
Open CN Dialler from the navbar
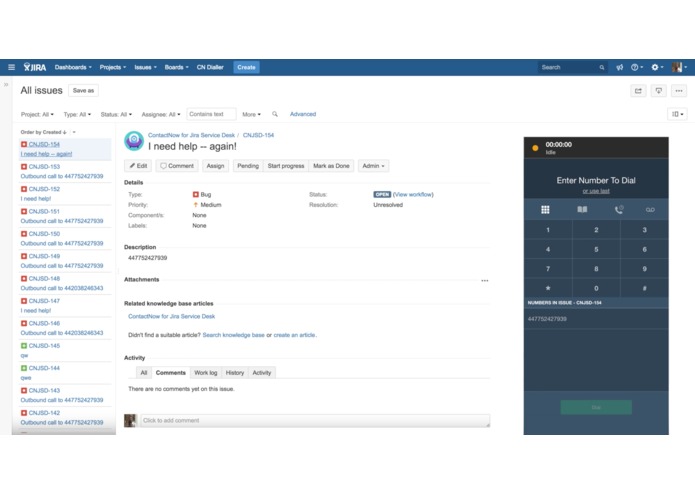tap(210, 67)
